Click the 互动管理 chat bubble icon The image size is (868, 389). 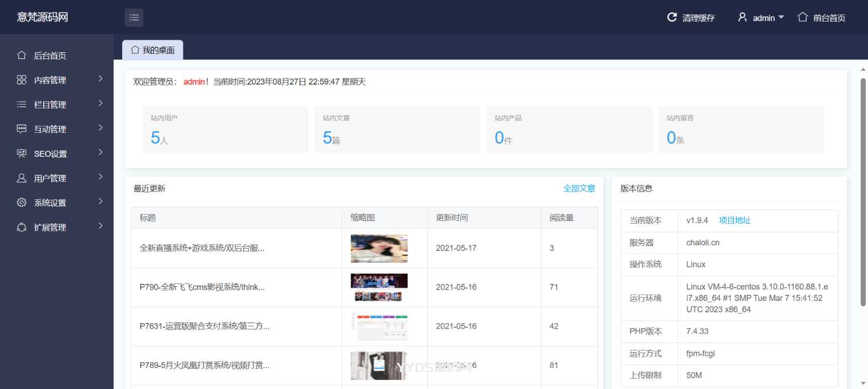[22, 129]
